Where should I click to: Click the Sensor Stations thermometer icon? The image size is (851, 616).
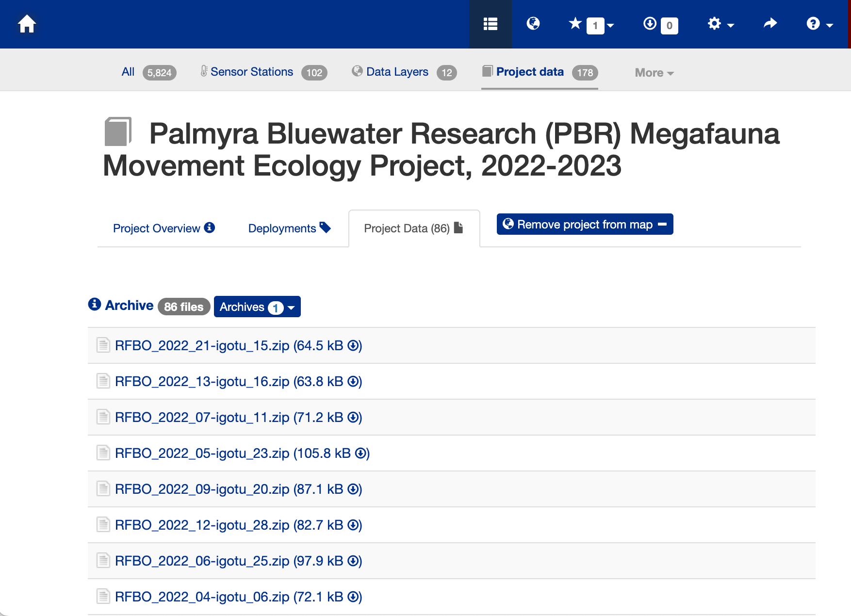(204, 71)
